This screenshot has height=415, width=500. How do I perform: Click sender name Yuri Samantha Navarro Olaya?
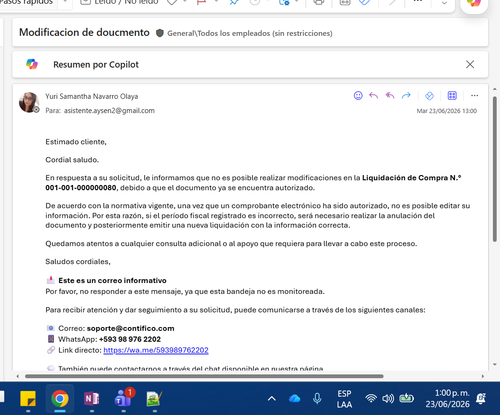tap(92, 96)
